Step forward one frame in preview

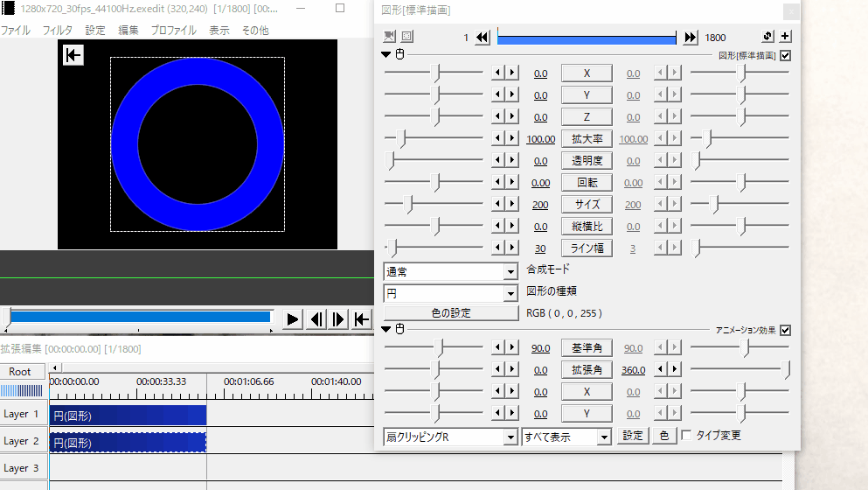pyautogui.click(x=339, y=319)
